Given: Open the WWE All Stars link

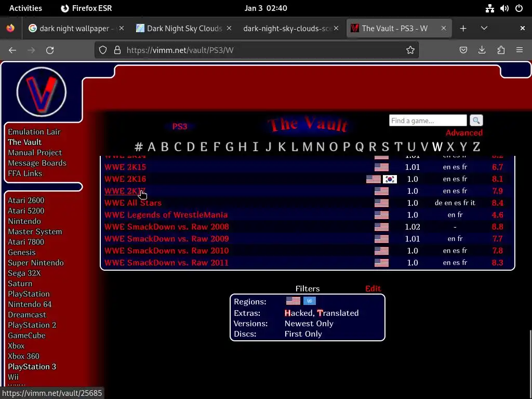Looking at the screenshot, I should point(133,203).
